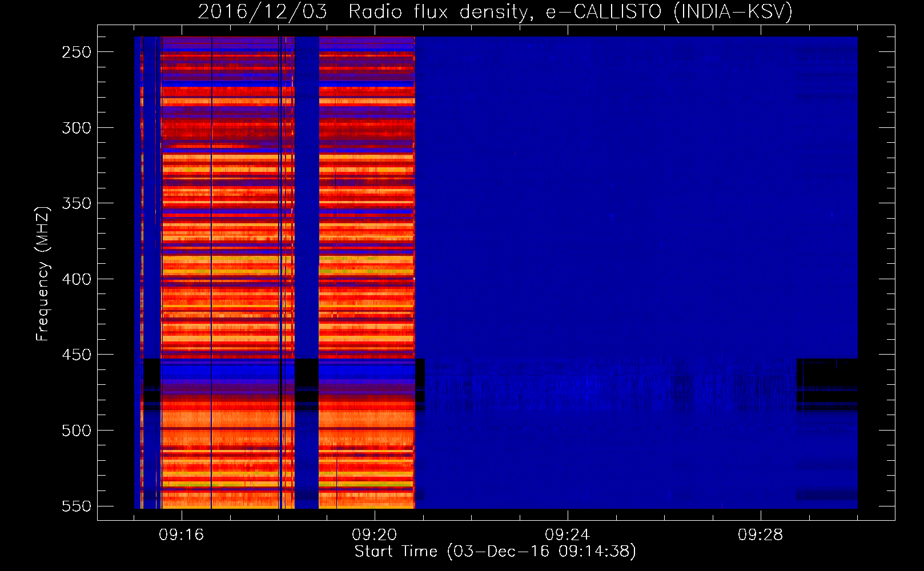Click the 500 frequency tick label
The height and width of the screenshot is (571, 924).
77,431
